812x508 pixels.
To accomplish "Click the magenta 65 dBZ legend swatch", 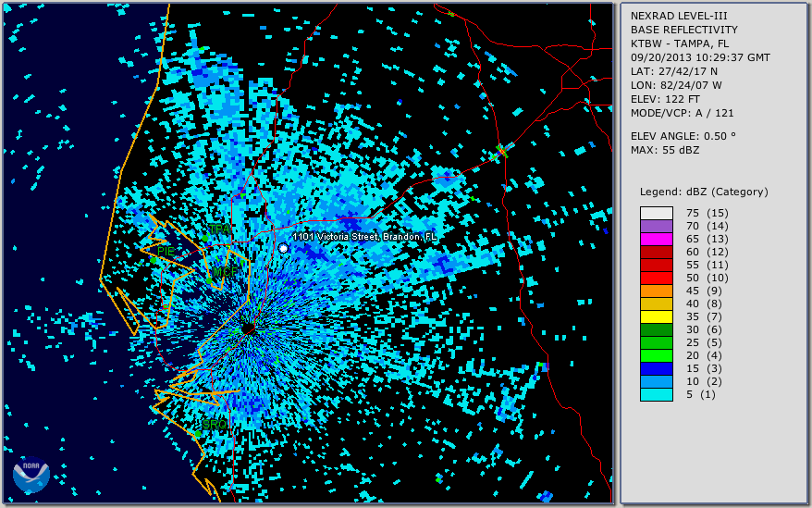I will point(656,239).
